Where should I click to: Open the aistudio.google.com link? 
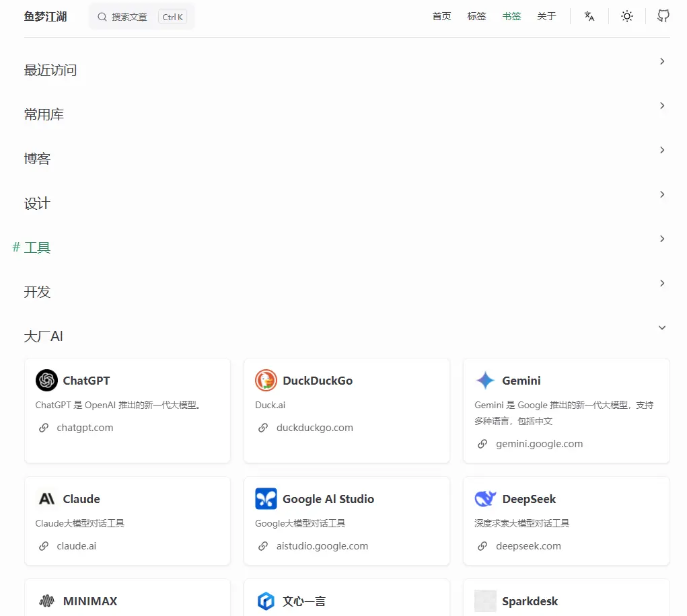[322, 546]
